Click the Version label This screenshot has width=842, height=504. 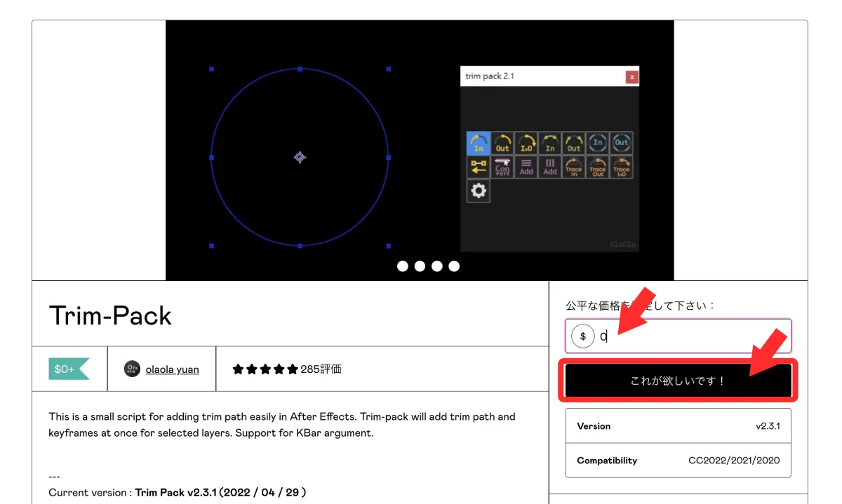(x=594, y=425)
